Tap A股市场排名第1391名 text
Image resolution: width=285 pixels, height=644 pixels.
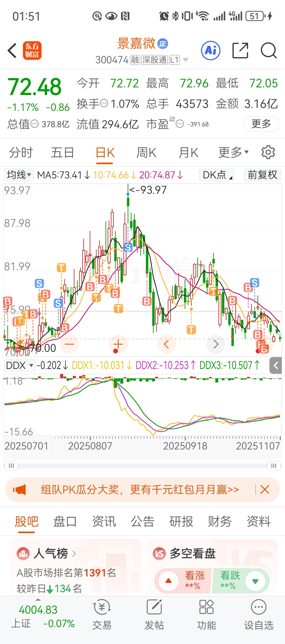(x=66, y=573)
